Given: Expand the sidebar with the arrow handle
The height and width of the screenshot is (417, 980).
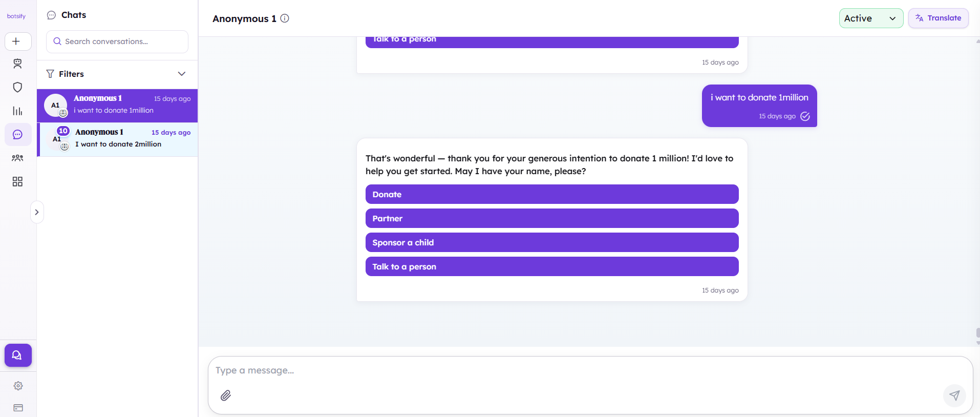Looking at the screenshot, I should coord(37,212).
